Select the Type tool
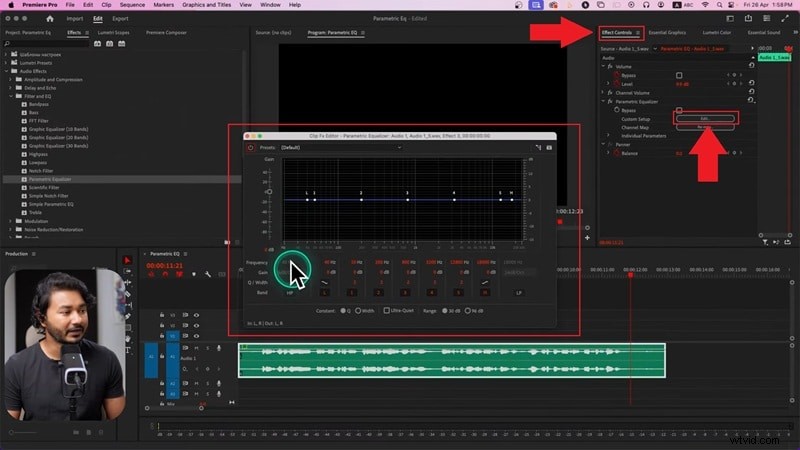 [x=128, y=350]
